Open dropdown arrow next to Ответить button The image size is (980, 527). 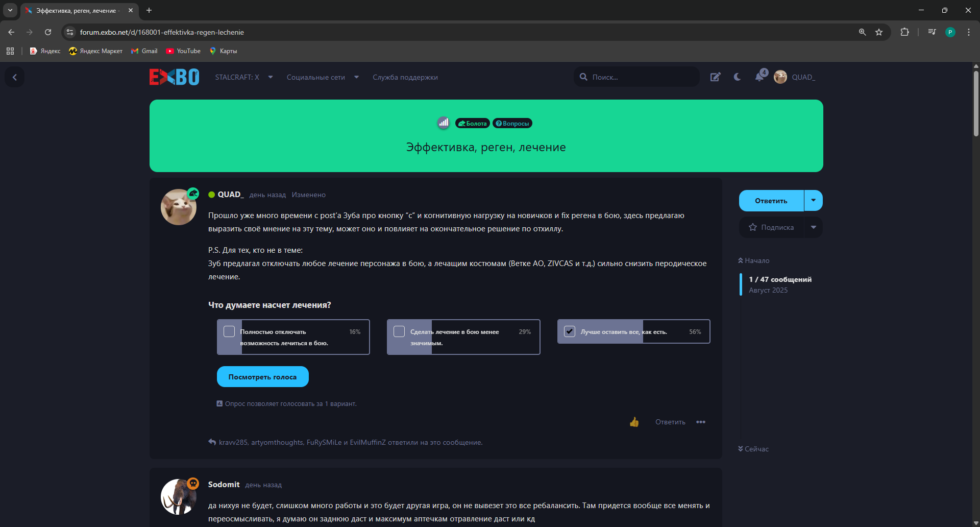pyautogui.click(x=814, y=200)
